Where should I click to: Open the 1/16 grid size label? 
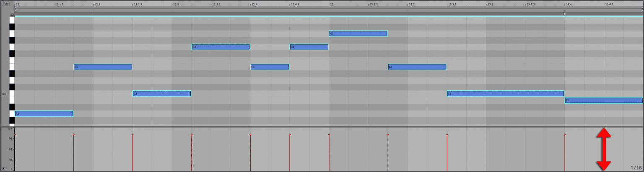coord(636,167)
